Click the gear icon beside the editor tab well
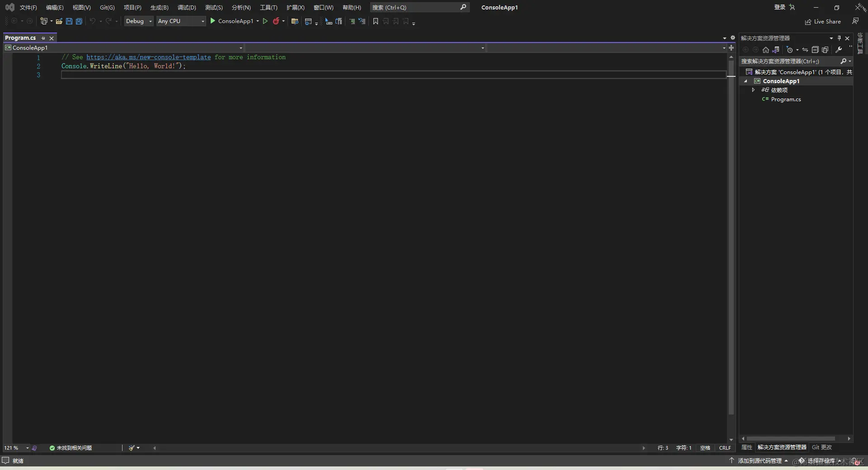 tap(733, 38)
